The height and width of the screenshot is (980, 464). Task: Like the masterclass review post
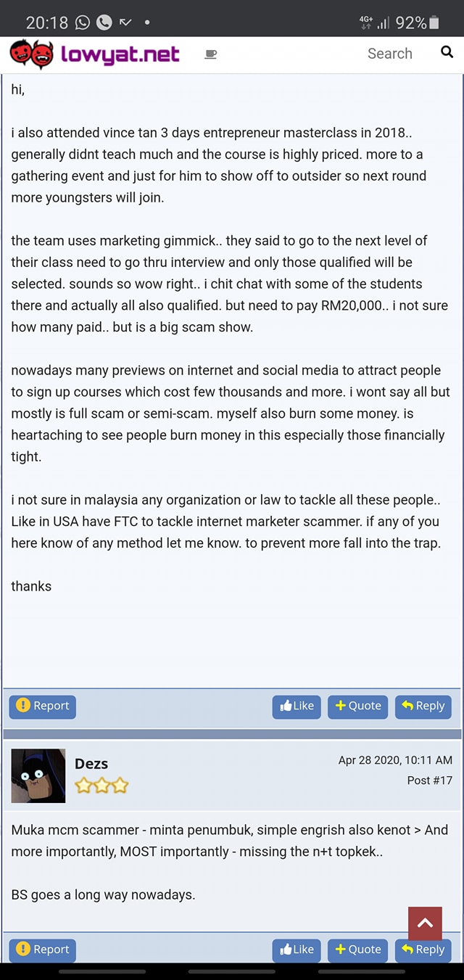tap(297, 706)
